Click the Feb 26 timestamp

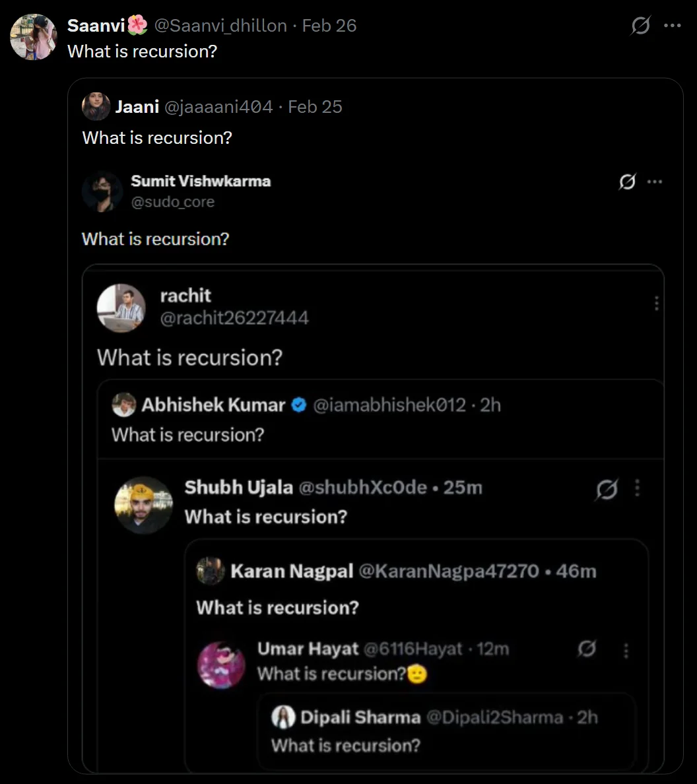click(329, 26)
